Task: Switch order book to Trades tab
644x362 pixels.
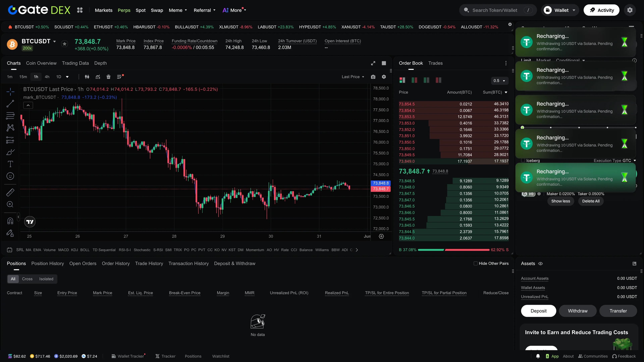Action: 435,63
